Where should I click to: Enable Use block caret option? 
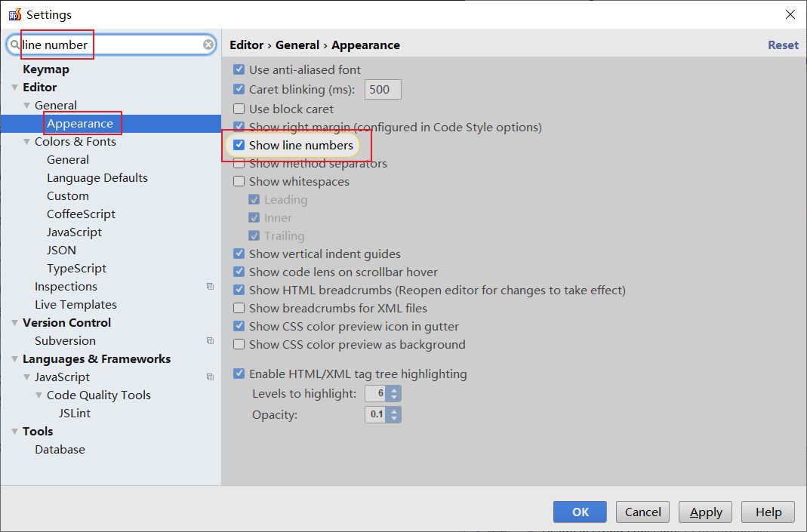click(239, 109)
